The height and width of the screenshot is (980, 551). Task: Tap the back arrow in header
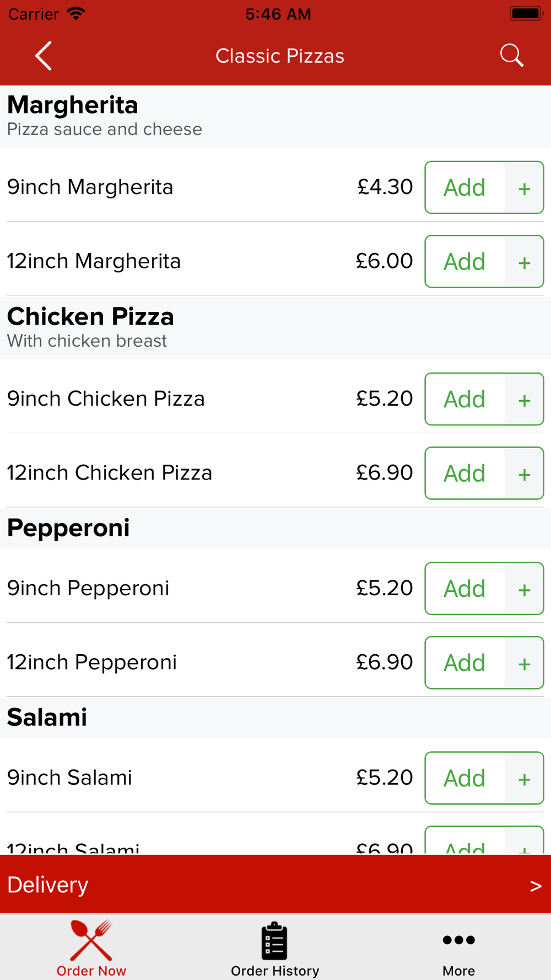pos(44,56)
